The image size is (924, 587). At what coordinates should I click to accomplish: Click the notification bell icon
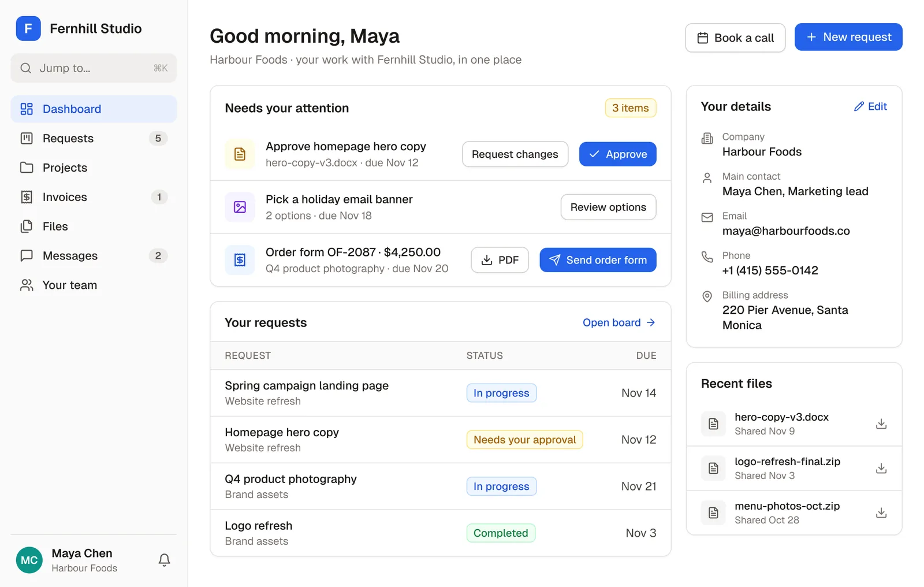click(x=165, y=560)
